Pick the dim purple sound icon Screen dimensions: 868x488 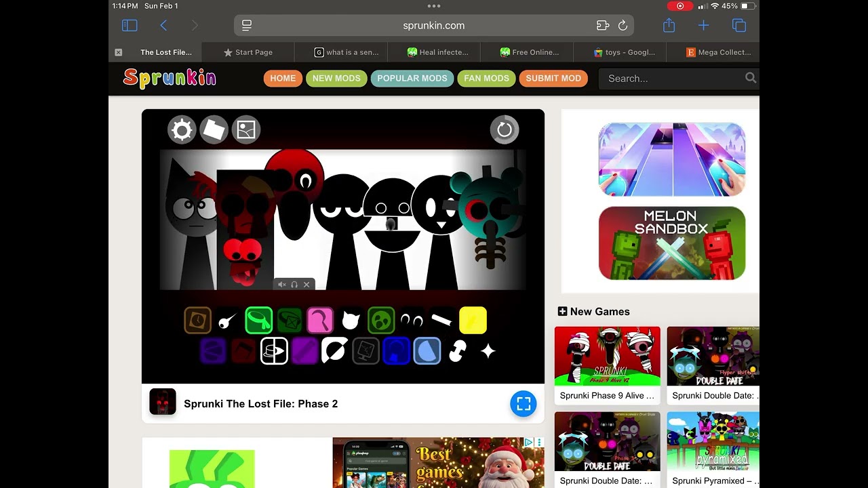[213, 350]
